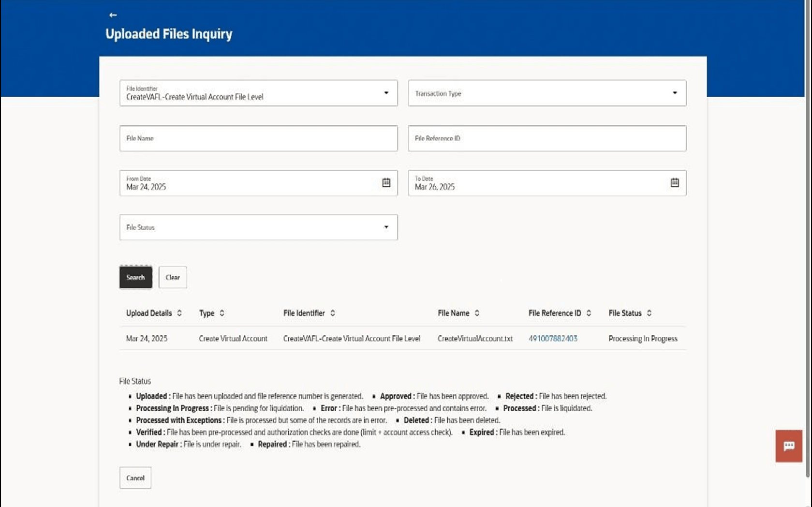
Task: Expand the File Identifier dropdown
Action: pos(385,93)
